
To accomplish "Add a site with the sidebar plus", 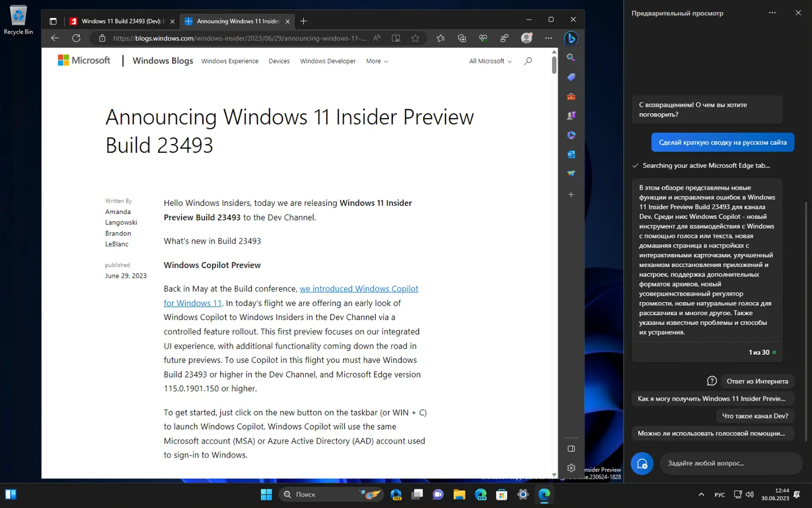I will [571, 194].
